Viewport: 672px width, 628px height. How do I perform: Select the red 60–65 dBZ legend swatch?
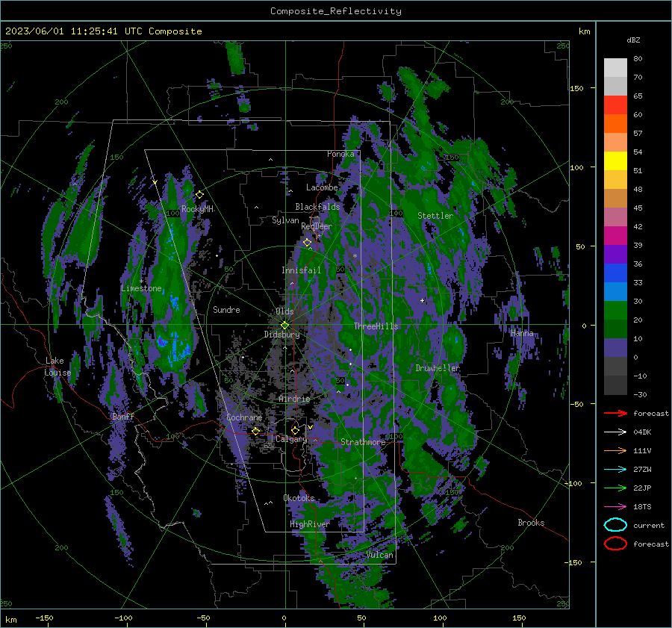pos(615,105)
